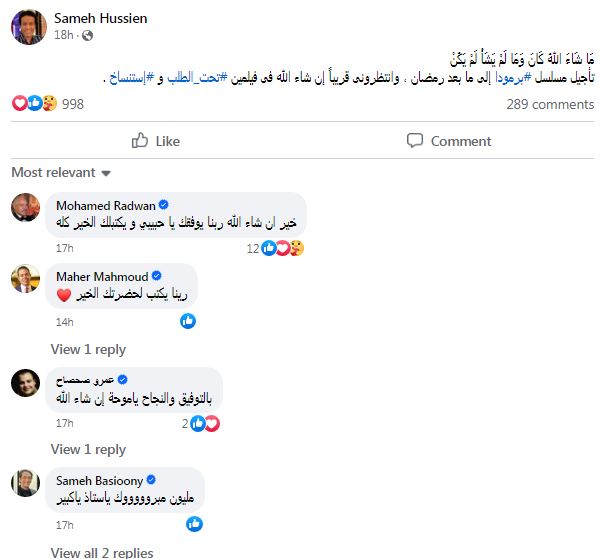Click the Like button on the post
The width and height of the screenshot is (602, 559).
156,141
